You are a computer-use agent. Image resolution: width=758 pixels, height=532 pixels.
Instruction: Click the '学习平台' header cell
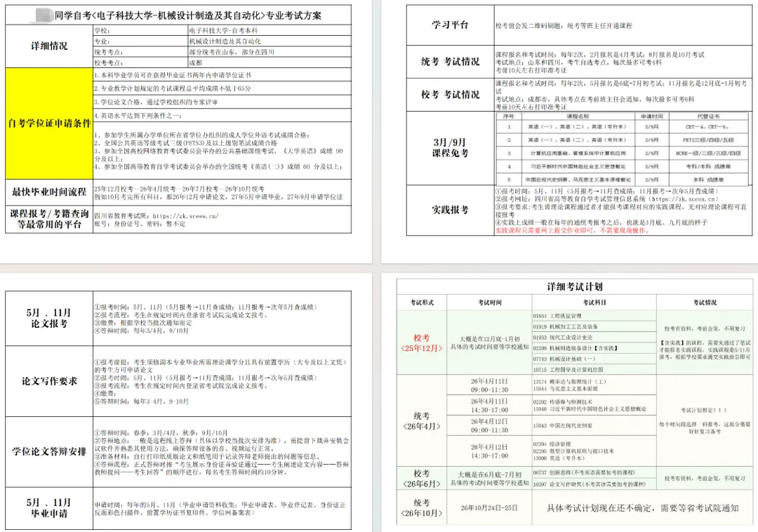click(x=450, y=25)
